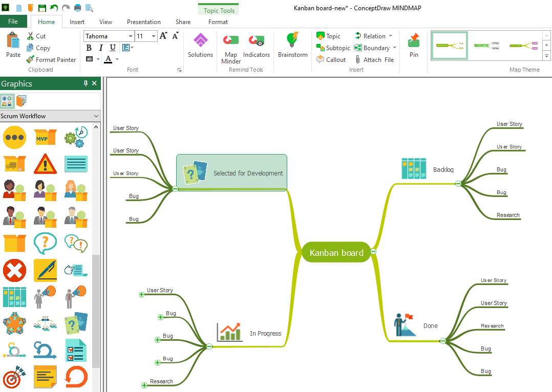Click the font color swatch button
Screen dimensions: 552x392
108,59
